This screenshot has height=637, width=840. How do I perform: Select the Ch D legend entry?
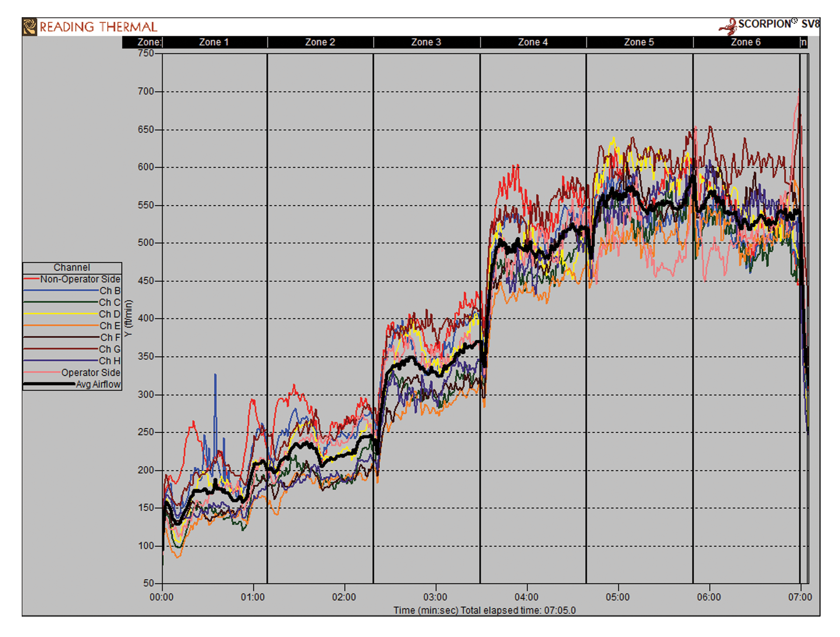coord(72,314)
